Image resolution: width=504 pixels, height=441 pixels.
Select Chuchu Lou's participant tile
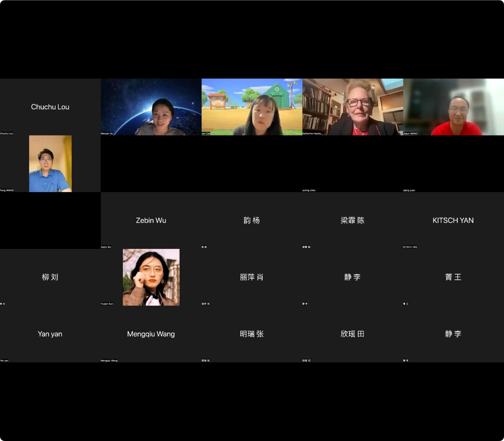pyautogui.click(x=50, y=107)
